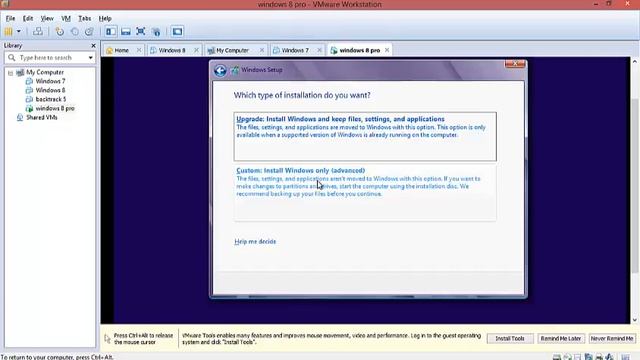
Task: Click the scrollbar down arrow
Action: tap(635, 320)
